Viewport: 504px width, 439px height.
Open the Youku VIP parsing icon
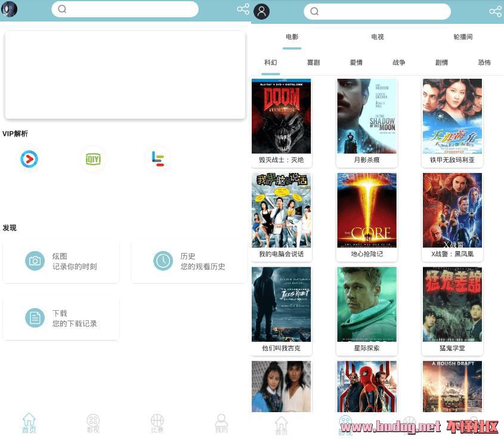(29, 159)
